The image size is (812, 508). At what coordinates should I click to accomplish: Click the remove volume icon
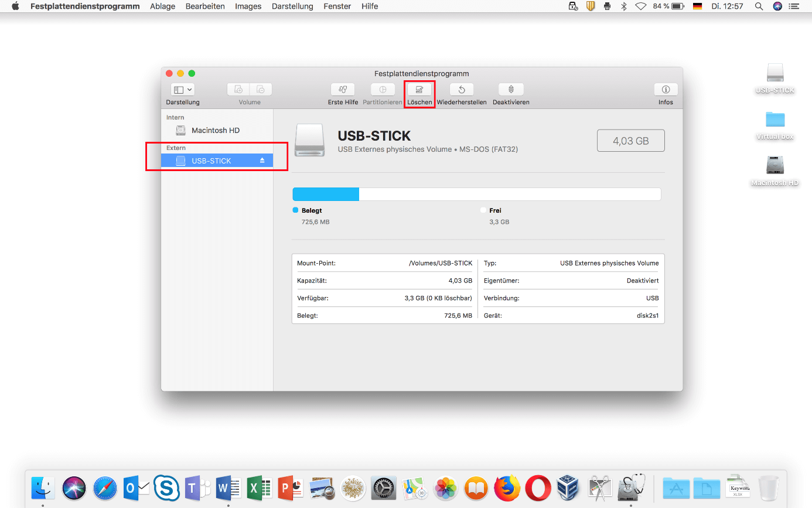pyautogui.click(x=261, y=90)
